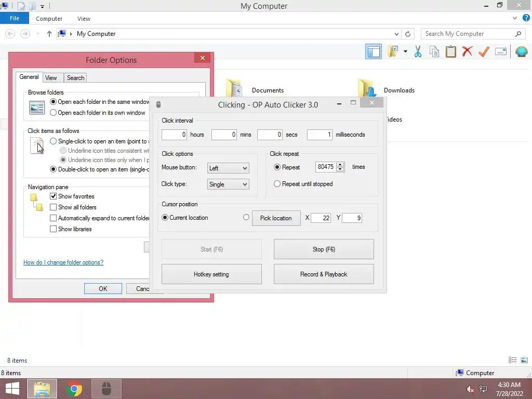The height and width of the screenshot is (399, 532).
Task: Select Open each folder in its own window
Action: coord(53,112)
